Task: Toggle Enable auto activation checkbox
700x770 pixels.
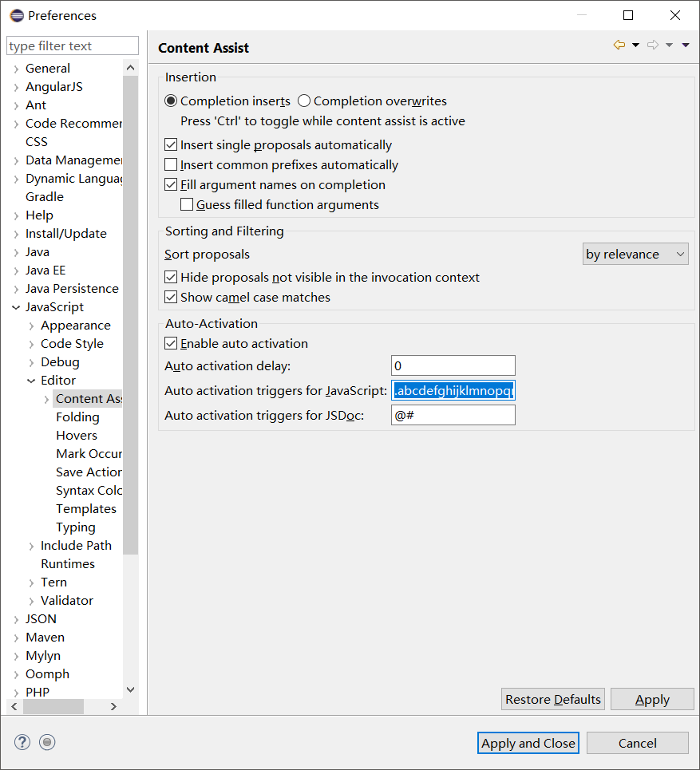Action: [171, 343]
